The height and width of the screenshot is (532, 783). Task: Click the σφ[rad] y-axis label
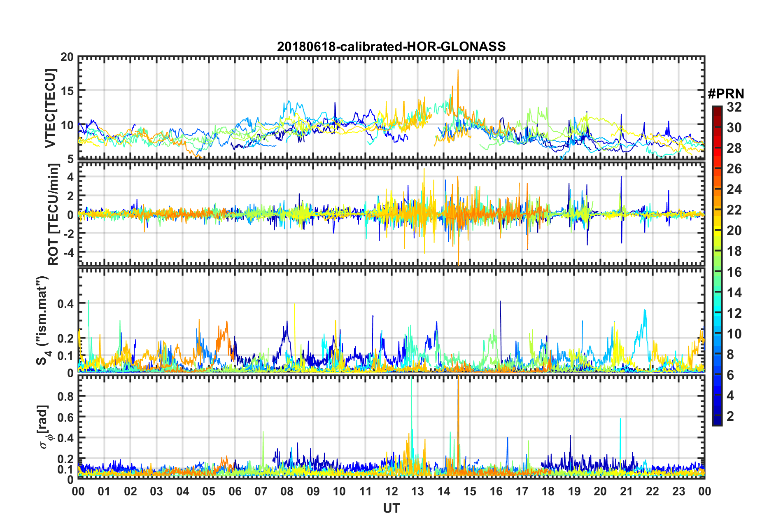44,427
